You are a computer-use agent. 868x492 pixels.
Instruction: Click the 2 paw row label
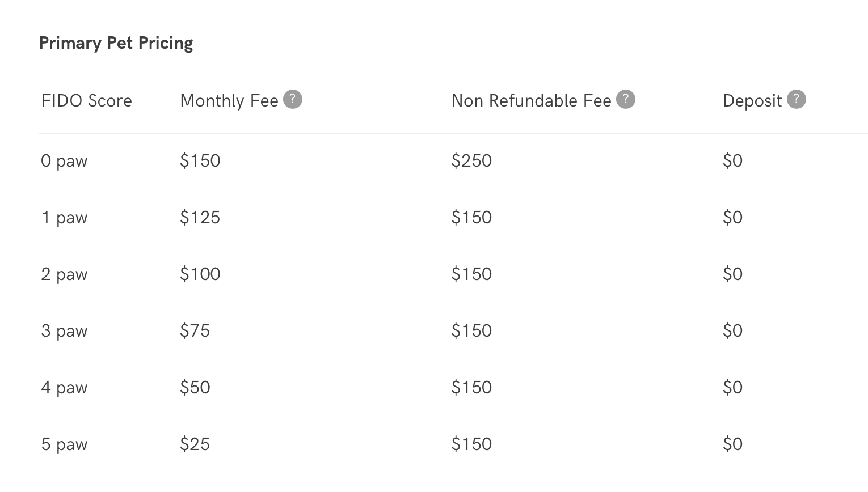[x=64, y=274]
